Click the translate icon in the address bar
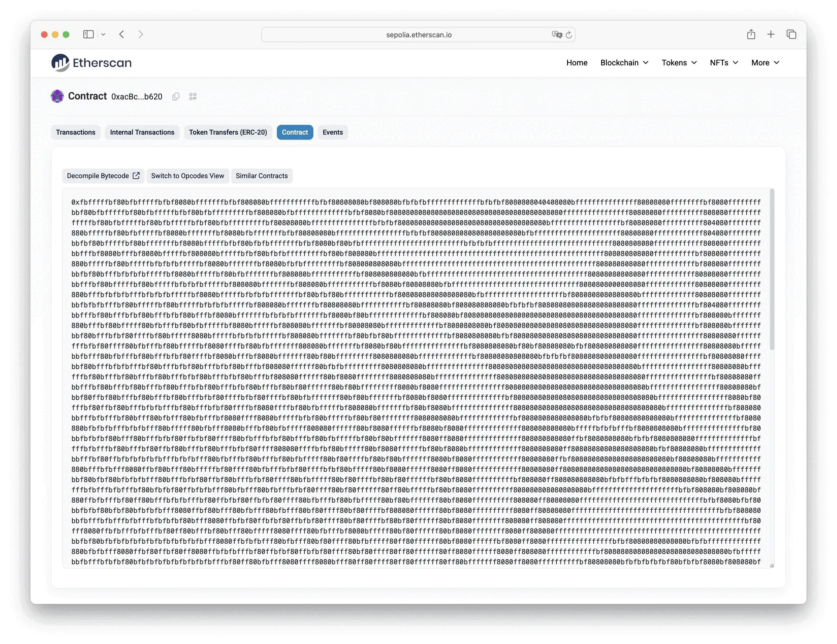The width and height of the screenshot is (837, 644). (x=556, y=35)
